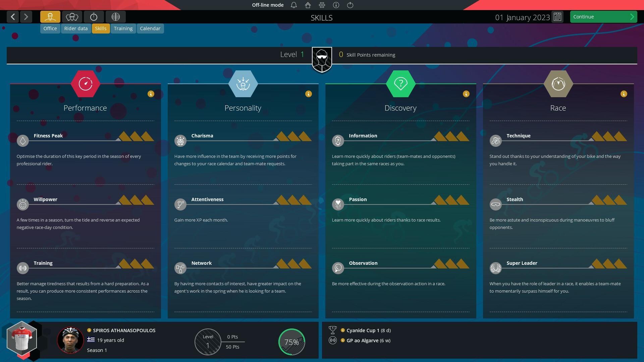This screenshot has width=644, height=362.
Task: Click the Office navigation button
Action: 50,28
